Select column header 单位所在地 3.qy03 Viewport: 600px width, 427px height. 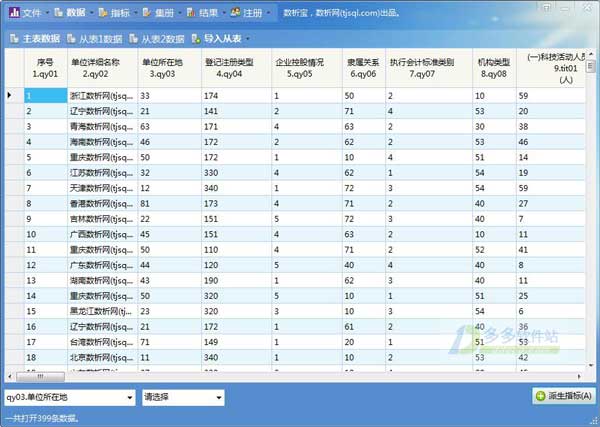pos(169,68)
